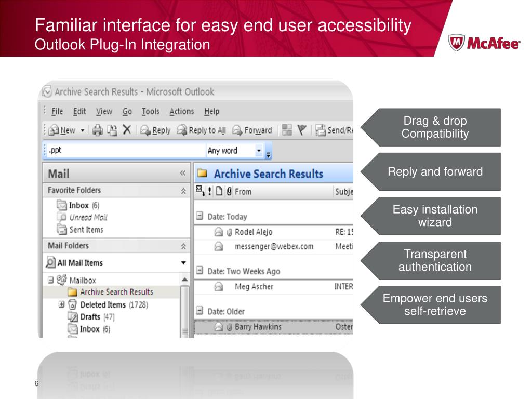Sort by Icon (document) column header

[x=219, y=191]
